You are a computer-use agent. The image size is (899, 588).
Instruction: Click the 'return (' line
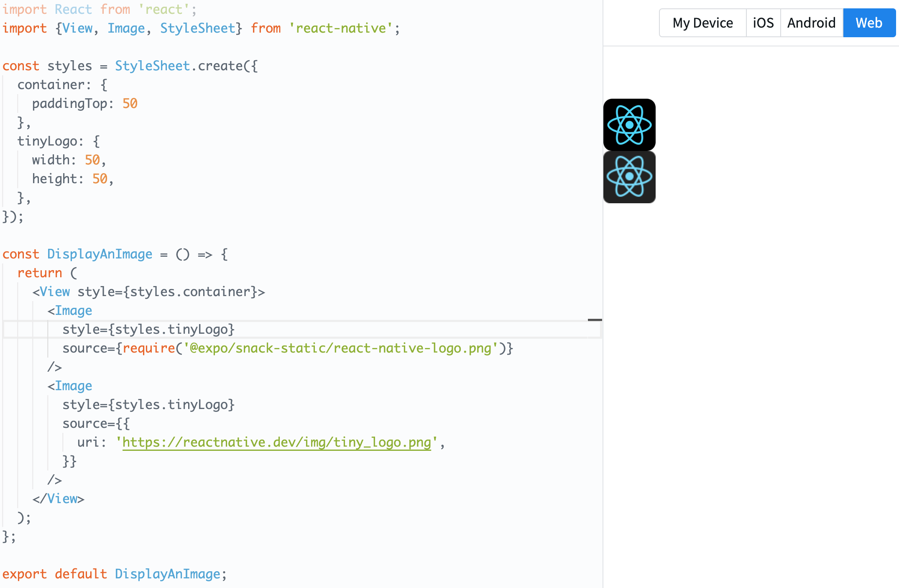[x=47, y=273]
